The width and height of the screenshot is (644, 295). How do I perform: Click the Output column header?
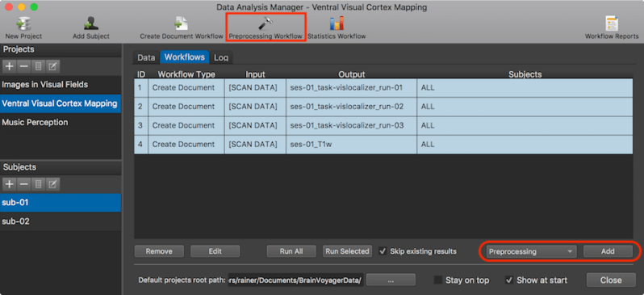pos(352,74)
